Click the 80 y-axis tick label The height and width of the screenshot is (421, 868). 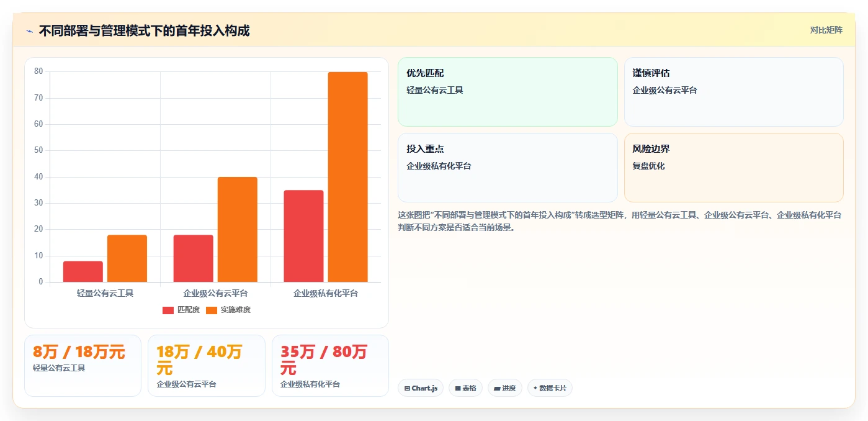[38, 71]
